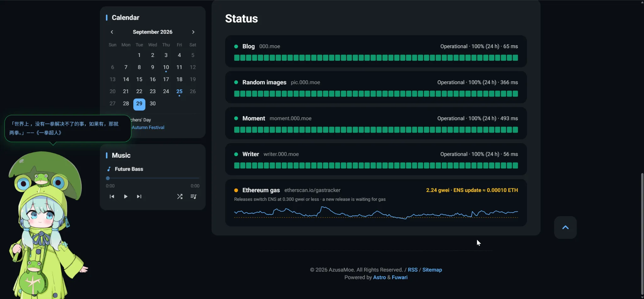This screenshot has height=299, width=644.
Task: Open the RSS feed link
Action: point(413,270)
